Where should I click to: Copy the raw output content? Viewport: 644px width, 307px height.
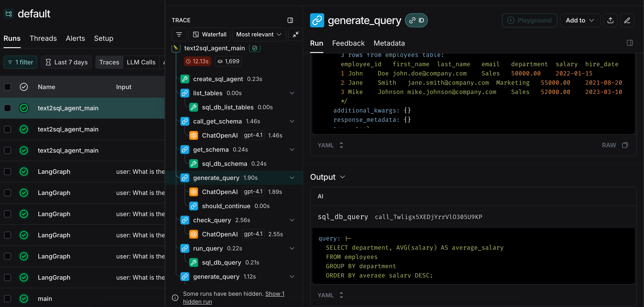tap(625, 145)
